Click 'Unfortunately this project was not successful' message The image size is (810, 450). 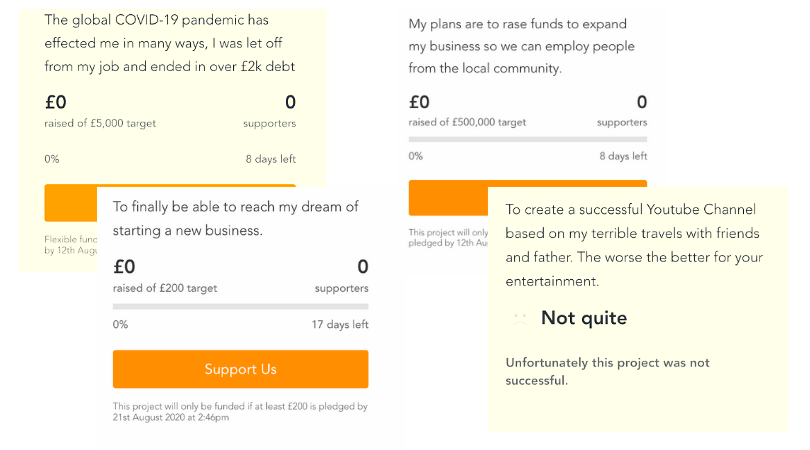click(607, 371)
